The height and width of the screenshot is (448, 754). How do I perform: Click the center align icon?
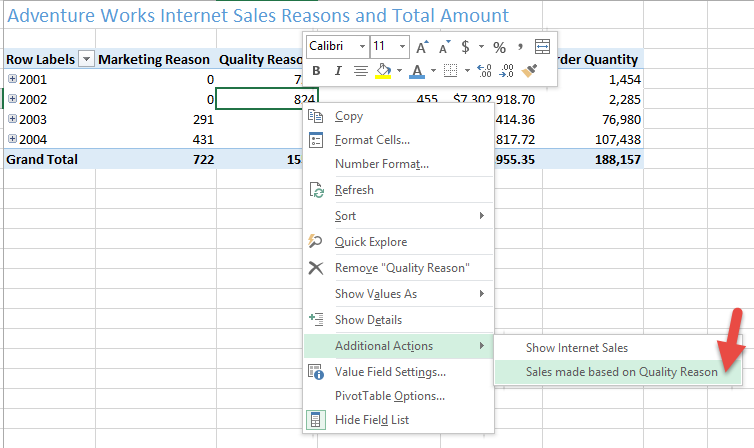(x=361, y=71)
